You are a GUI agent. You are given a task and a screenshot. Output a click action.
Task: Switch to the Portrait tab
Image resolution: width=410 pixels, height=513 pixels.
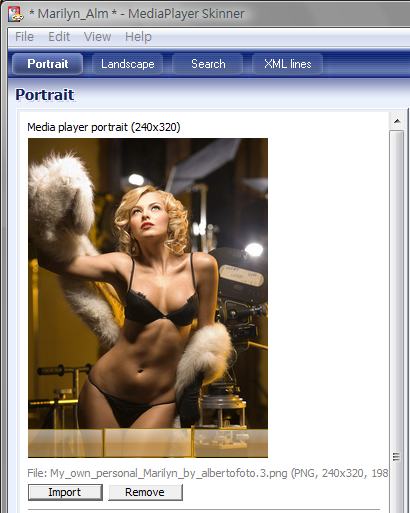tap(48, 64)
